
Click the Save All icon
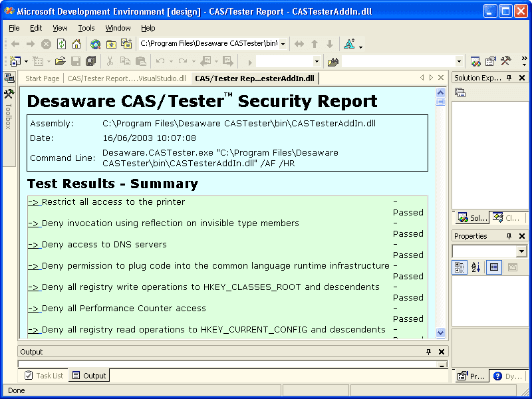[90, 61]
